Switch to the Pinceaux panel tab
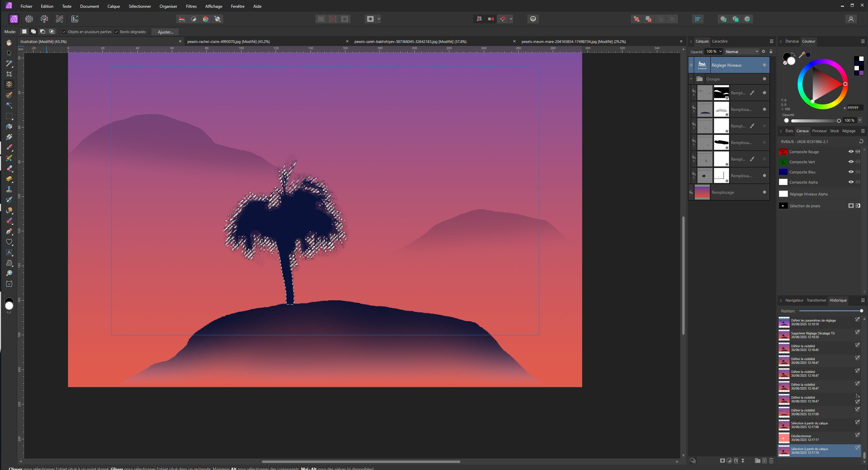 point(819,131)
